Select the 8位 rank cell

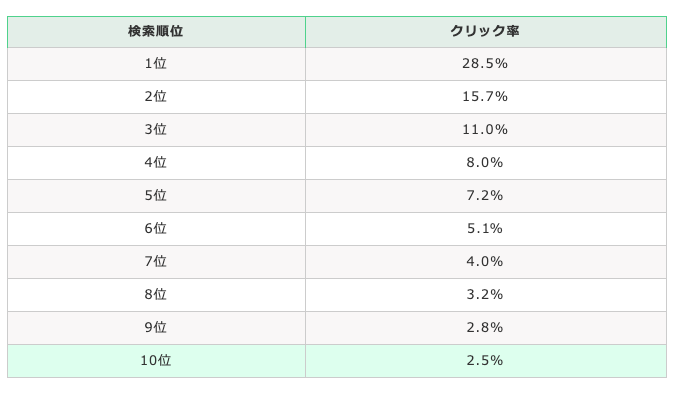156,295
